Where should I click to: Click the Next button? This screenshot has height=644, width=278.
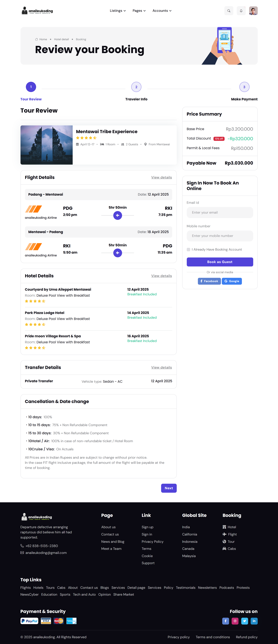pos(169,488)
